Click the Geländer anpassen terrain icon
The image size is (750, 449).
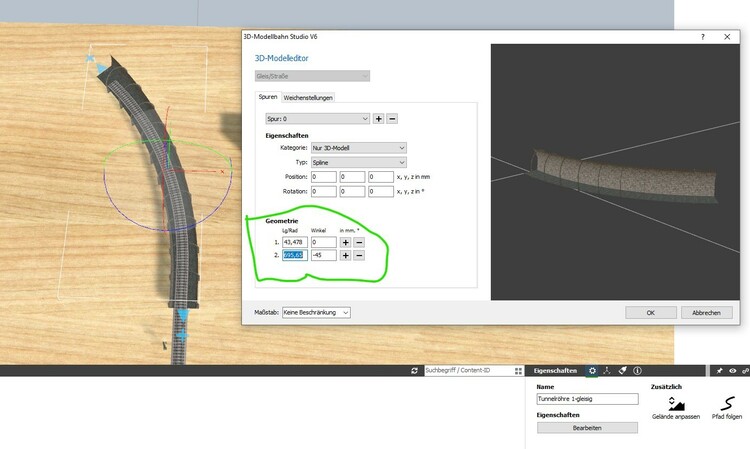pos(676,404)
